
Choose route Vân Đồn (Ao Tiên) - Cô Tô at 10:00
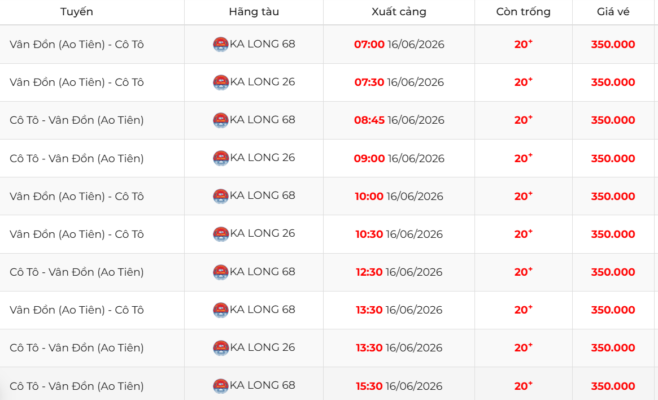(77, 196)
